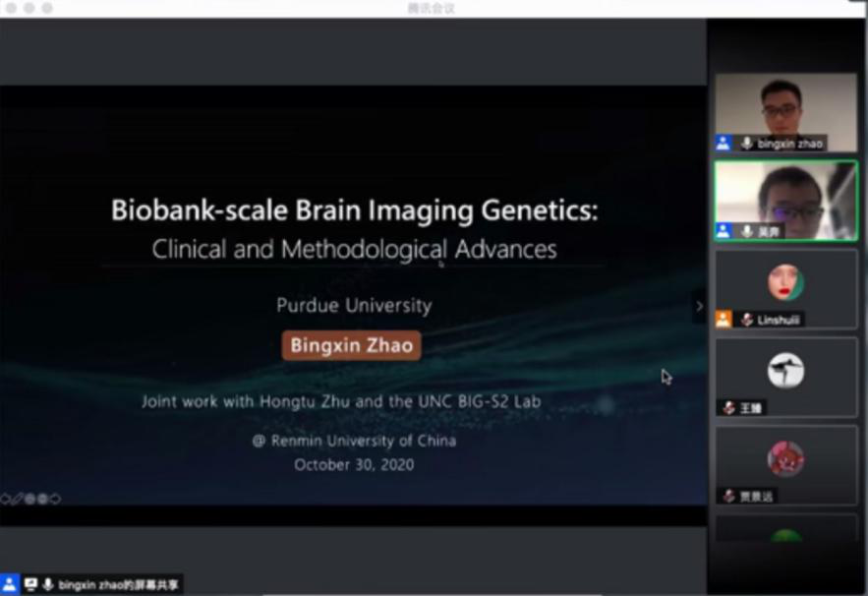868x596 pixels.
Task: Click Linshuii's round avatar picture
Action: pyautogui.click(x=785, y=283)
